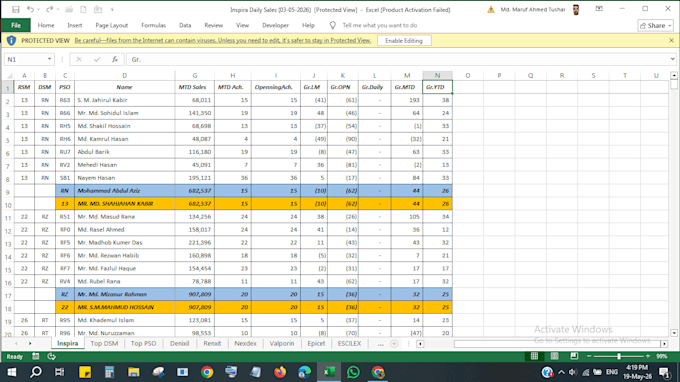Open the Review ribbon tab
The height and width of the screenshot is (382, 680).
(x=214, y=25)
